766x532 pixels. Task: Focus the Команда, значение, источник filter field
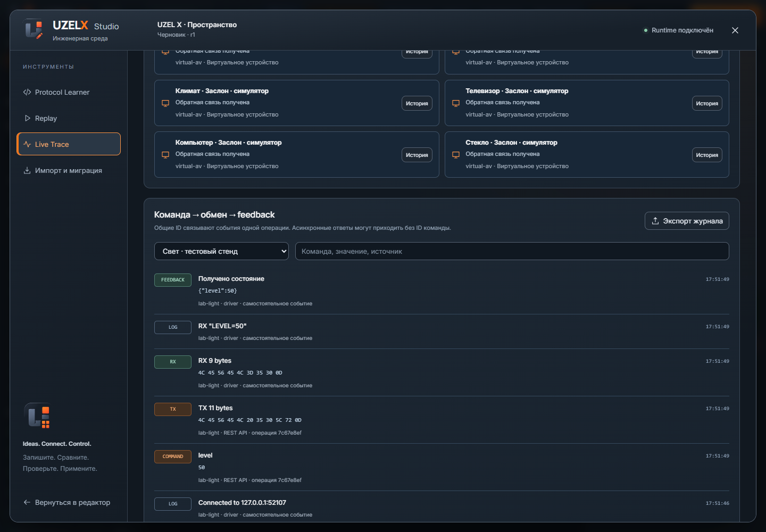pos(512,251)
